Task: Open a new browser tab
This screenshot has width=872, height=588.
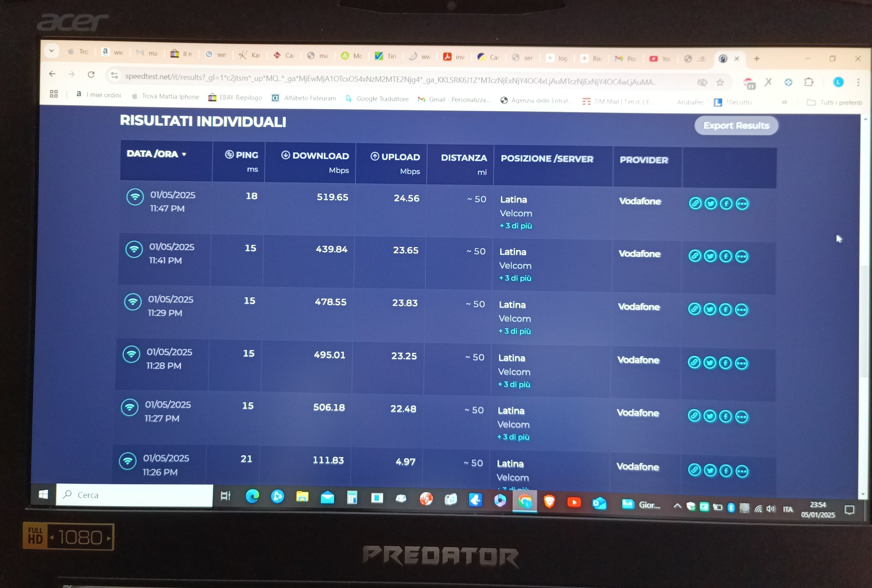Action: pyautogui.click(x=756, y=58)
